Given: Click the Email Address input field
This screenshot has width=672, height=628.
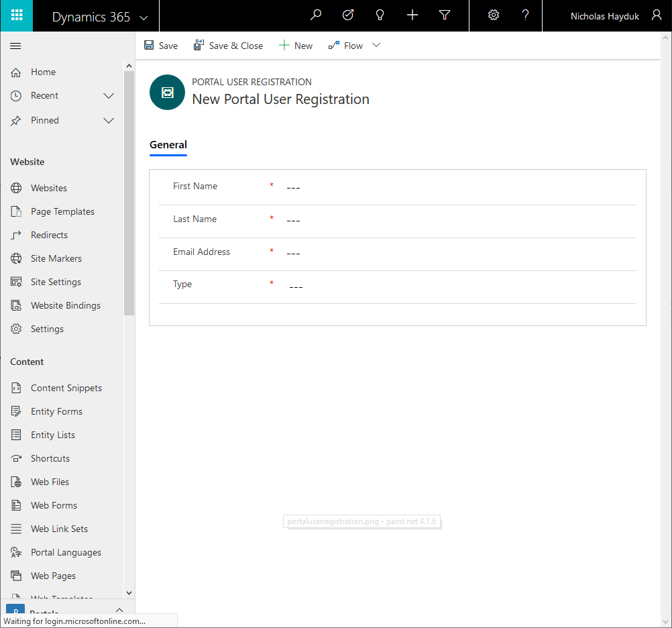Looking at the screenshot, I should coord(461,253).
